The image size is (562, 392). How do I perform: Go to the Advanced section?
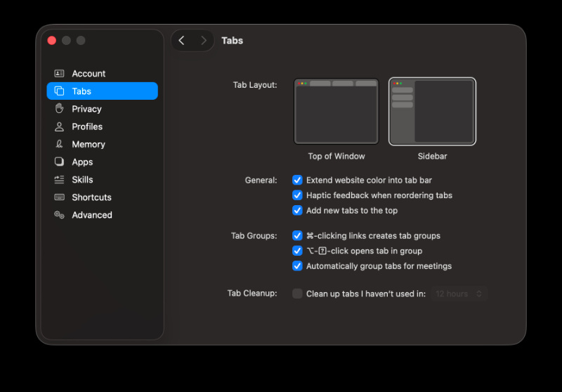[x=102, y=215]
